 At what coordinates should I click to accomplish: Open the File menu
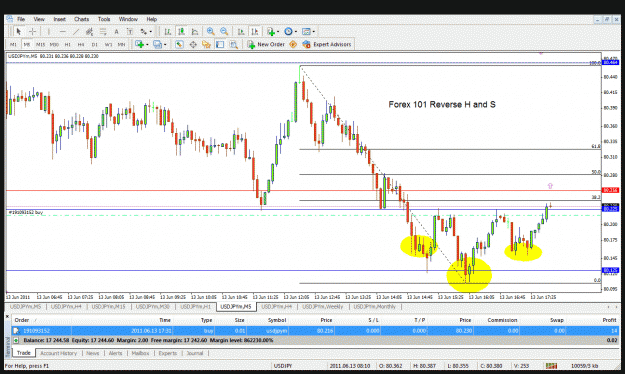21,19
